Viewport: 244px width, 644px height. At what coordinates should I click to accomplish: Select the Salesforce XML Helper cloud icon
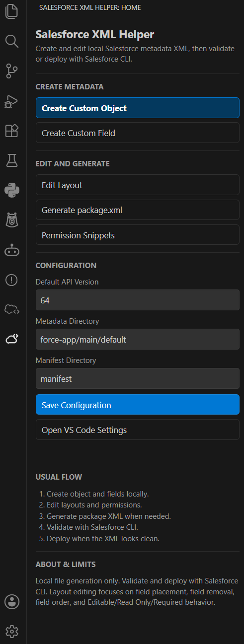pos(11,339)
